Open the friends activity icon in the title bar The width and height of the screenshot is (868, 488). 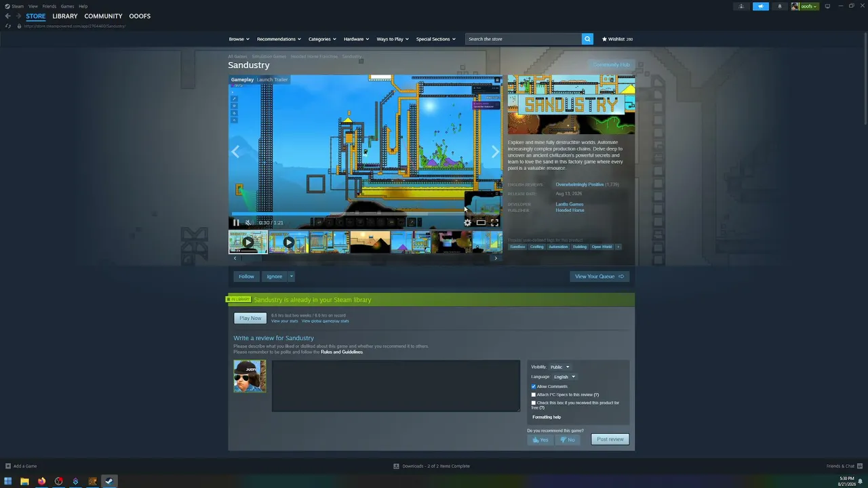coord(741,6)
